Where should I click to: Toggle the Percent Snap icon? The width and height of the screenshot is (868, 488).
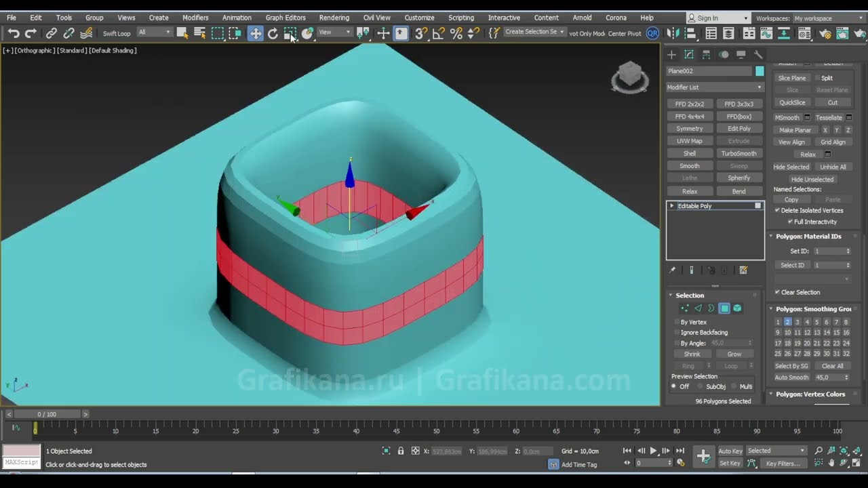click(x=456, y=33)
